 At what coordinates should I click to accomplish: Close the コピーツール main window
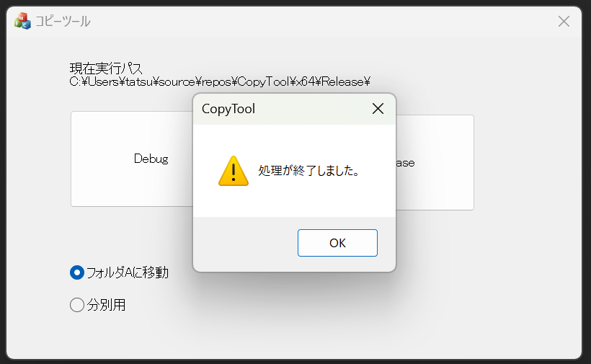564,21
